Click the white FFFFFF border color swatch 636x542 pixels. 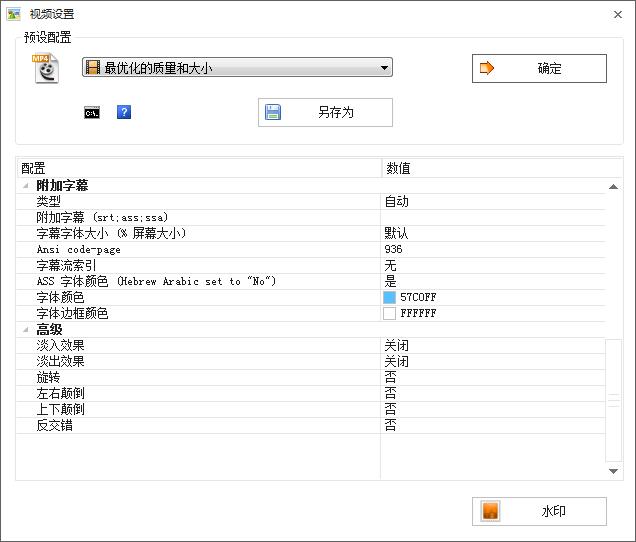pyautogui.click(x=389, y=313)
